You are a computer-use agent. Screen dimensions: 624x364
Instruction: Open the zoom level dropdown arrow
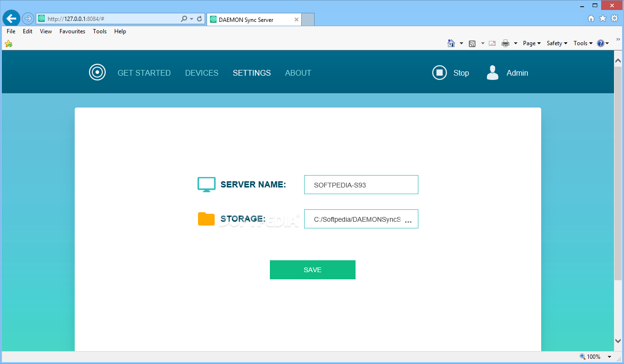(x=610, y=357)
